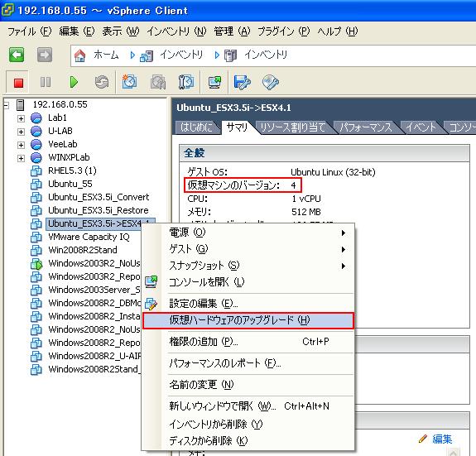Open the インベントリ (N) menu
This screenshot has height=456, width=476.
(176, 31)
